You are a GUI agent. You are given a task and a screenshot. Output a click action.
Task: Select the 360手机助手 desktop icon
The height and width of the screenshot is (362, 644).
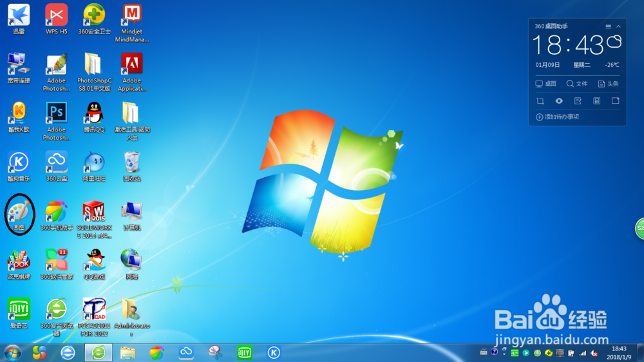click(x=56, y=215)
